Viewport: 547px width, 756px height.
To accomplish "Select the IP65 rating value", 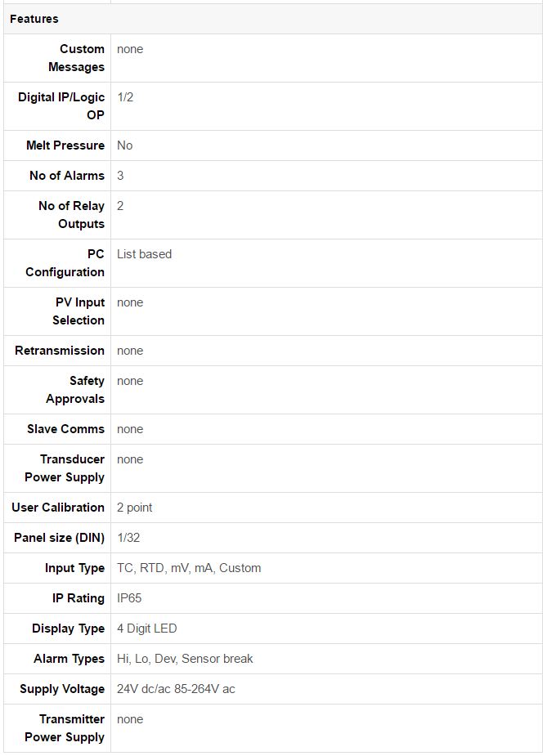I will tap(129, 598).
